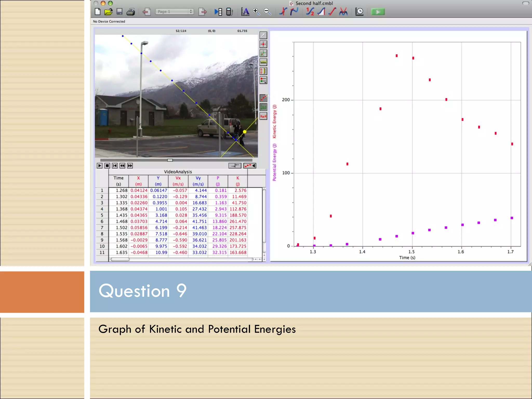Play the video with the play button
532x399 pixels.
[x=99, y=166]
